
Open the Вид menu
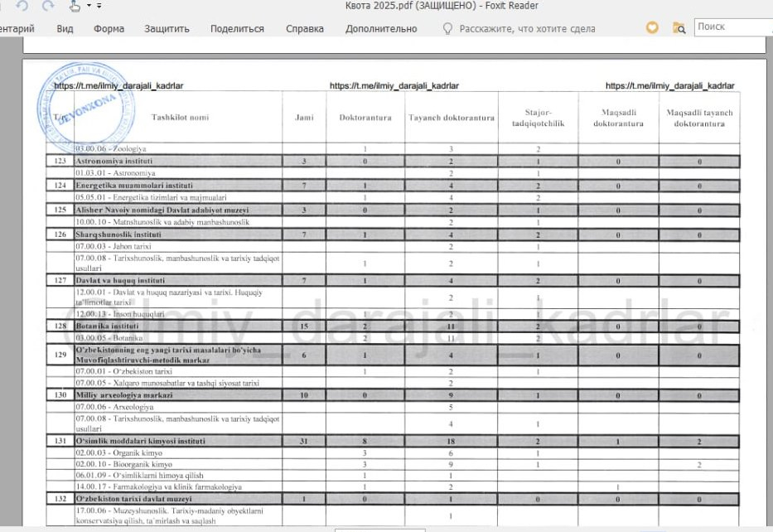pyautogui.click(x=65, y=27)
